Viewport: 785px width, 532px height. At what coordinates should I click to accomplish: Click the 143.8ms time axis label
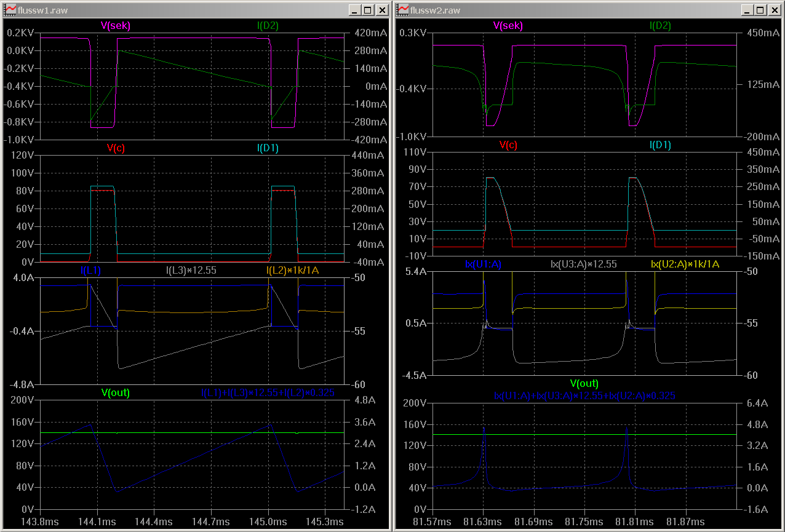tap(40, 521)
